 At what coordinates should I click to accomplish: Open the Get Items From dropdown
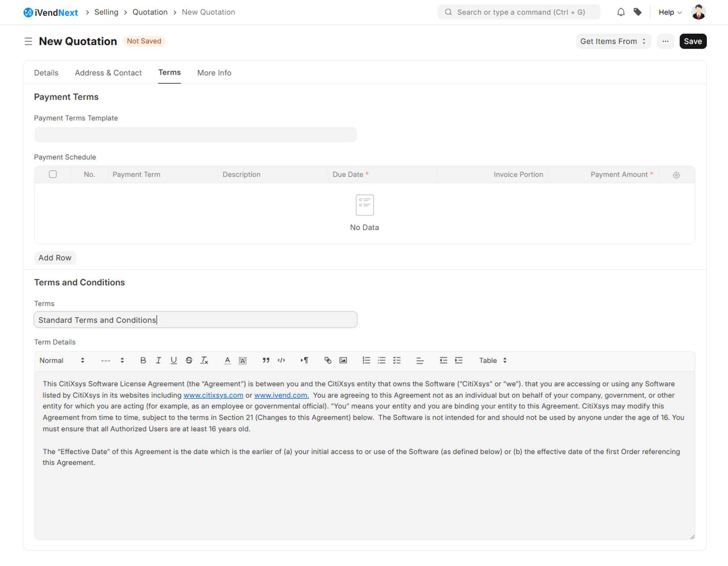pyautogui.click(x=613, y=41)
